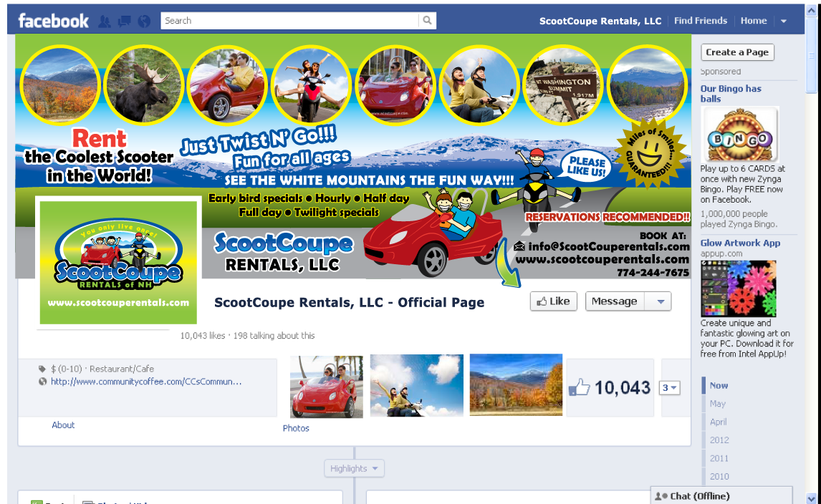The width and height of the screenshot is (821, 504).
Task: Click in the Search input field
Action: tap(290, 21)
